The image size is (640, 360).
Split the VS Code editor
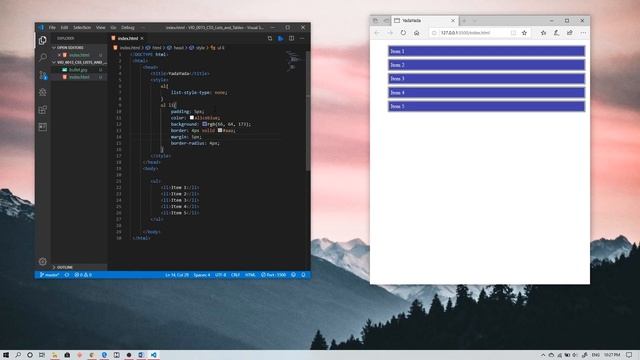pyautogui.click(x=291, y=38)
